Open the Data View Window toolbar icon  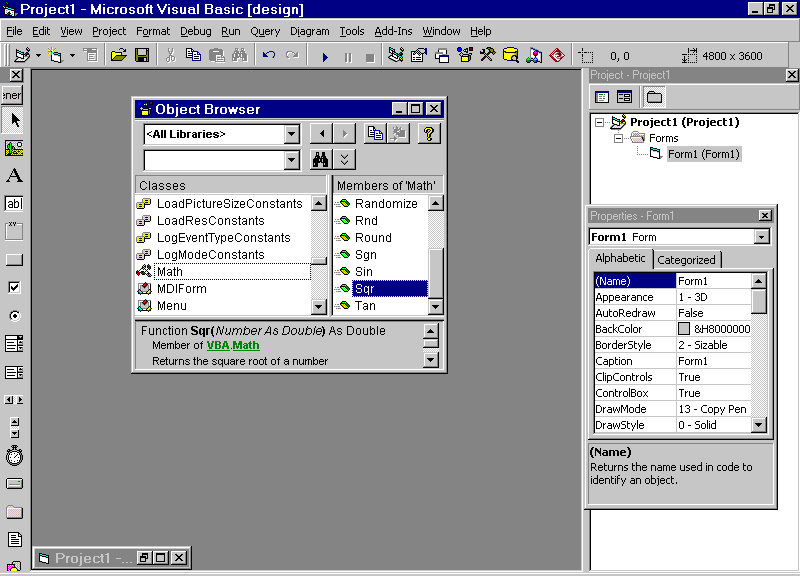point(511,55)
